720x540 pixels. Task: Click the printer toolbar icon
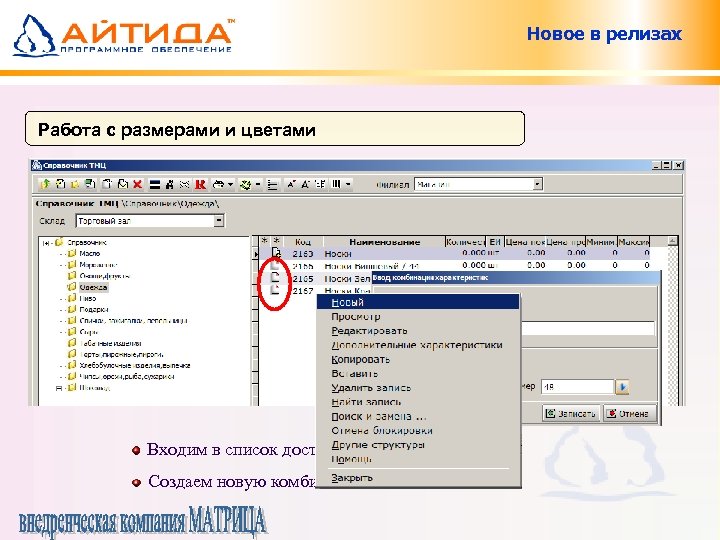click(x=219, y=185)
